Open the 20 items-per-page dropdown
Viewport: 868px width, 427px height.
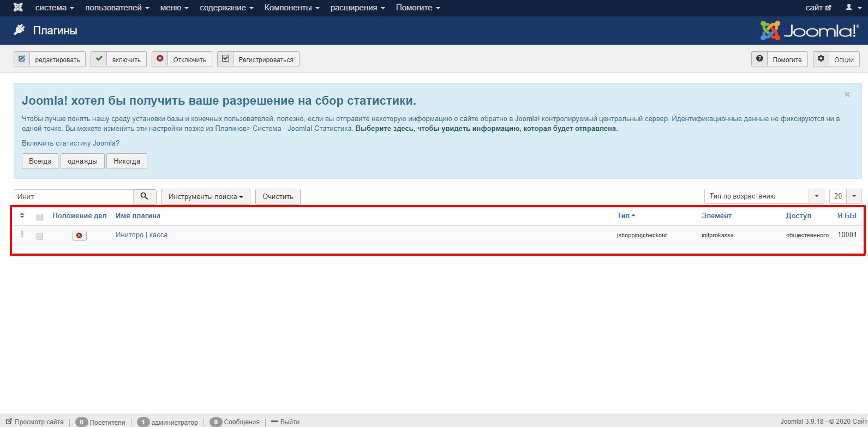[x=845, y=196]
